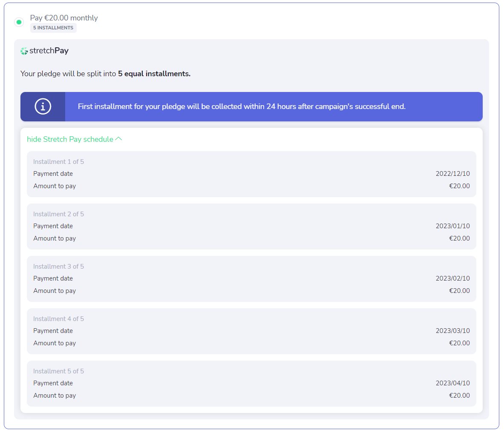
Task: Click the €20.00 amount for installment 2
Action: 459,238
